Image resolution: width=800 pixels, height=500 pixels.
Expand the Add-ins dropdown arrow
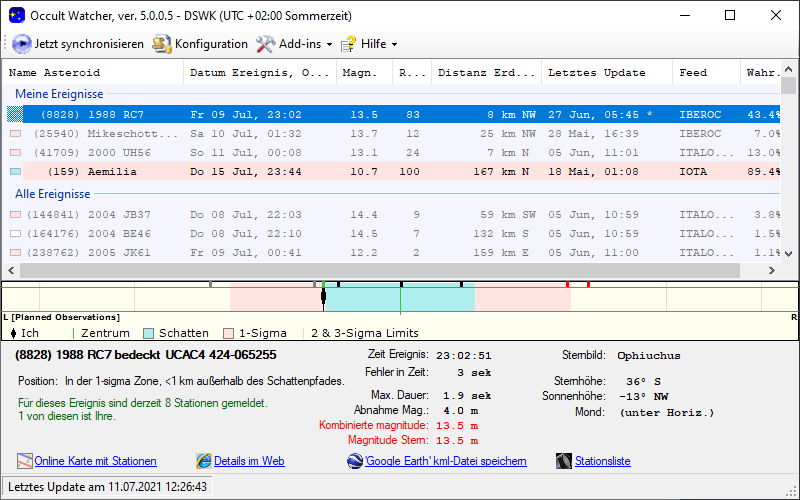tap(329, 45)
